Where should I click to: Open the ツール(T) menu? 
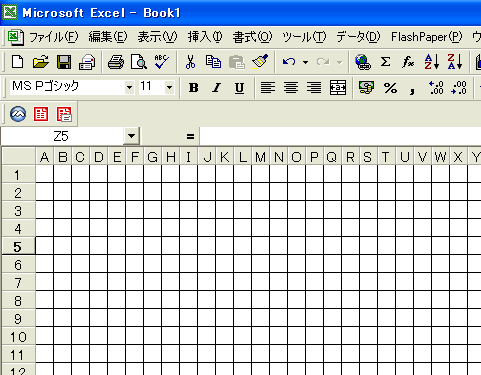pyautogui.click(x=304, y=37)
